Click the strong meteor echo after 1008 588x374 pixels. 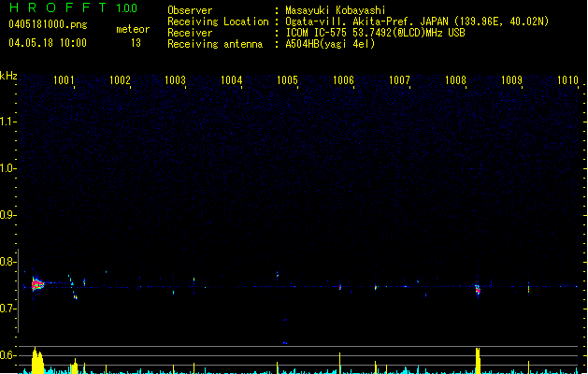pos(478,290)
